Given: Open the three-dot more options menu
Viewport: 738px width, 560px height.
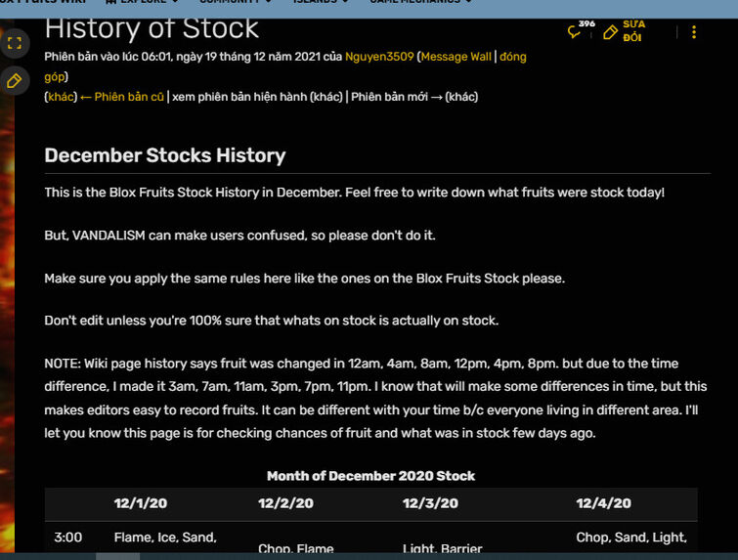Looking at the screenshot, I should pyautogui.click(x=694, y=32).
